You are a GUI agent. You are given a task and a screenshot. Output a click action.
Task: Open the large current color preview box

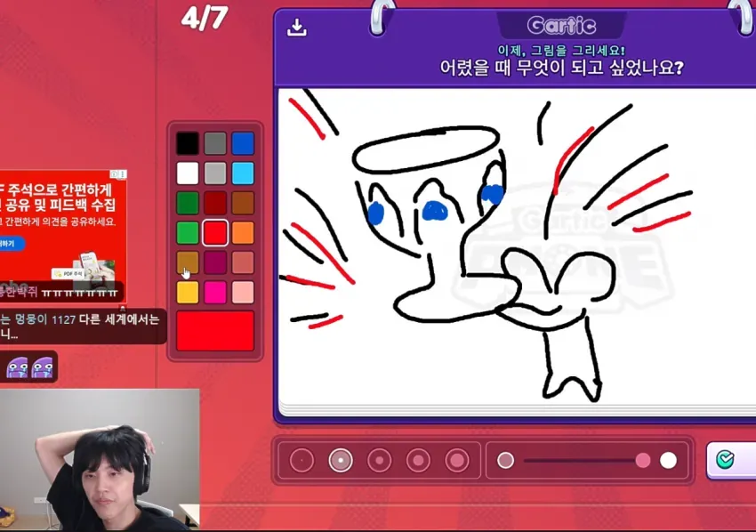point(215,331)
